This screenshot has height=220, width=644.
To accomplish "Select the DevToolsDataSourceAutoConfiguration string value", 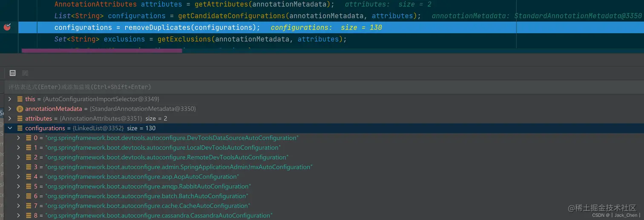I will [x=172, y=138].
